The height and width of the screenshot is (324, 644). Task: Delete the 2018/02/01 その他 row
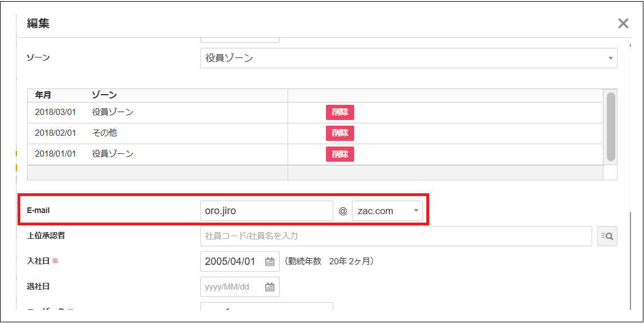[339, 133]
